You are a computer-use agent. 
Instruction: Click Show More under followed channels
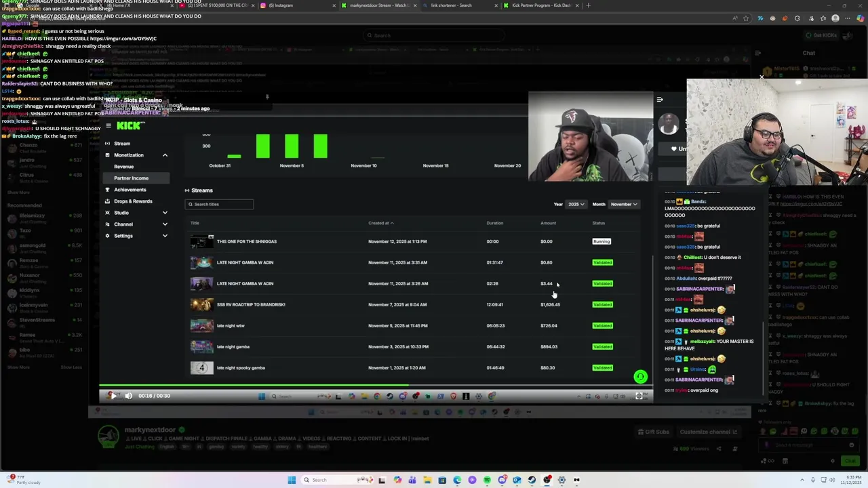tap(18, 192)
